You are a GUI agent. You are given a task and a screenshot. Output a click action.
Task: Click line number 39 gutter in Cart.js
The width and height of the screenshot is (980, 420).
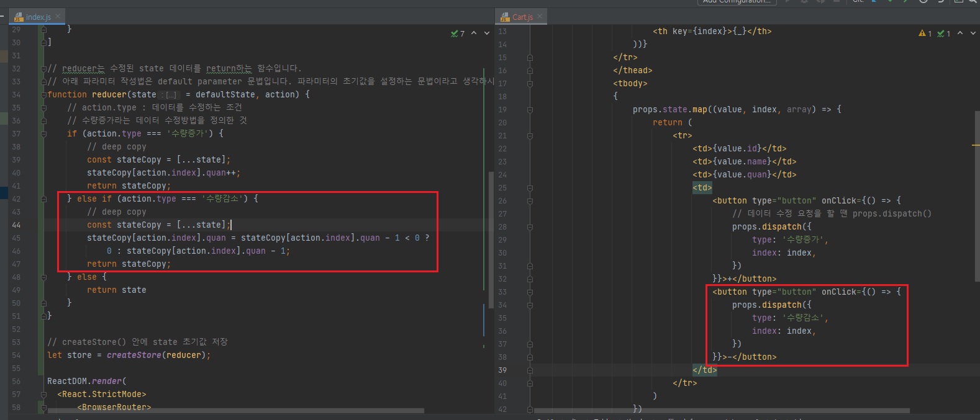tap(502, 370)
